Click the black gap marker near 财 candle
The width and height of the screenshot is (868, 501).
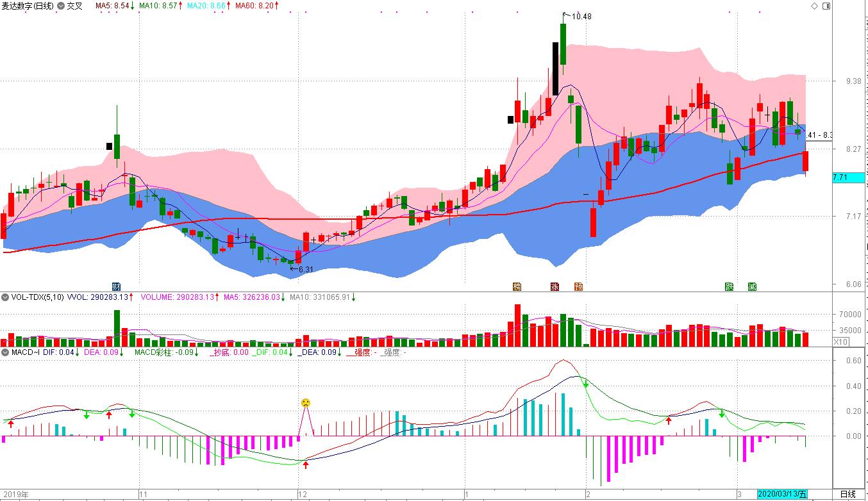110,146
